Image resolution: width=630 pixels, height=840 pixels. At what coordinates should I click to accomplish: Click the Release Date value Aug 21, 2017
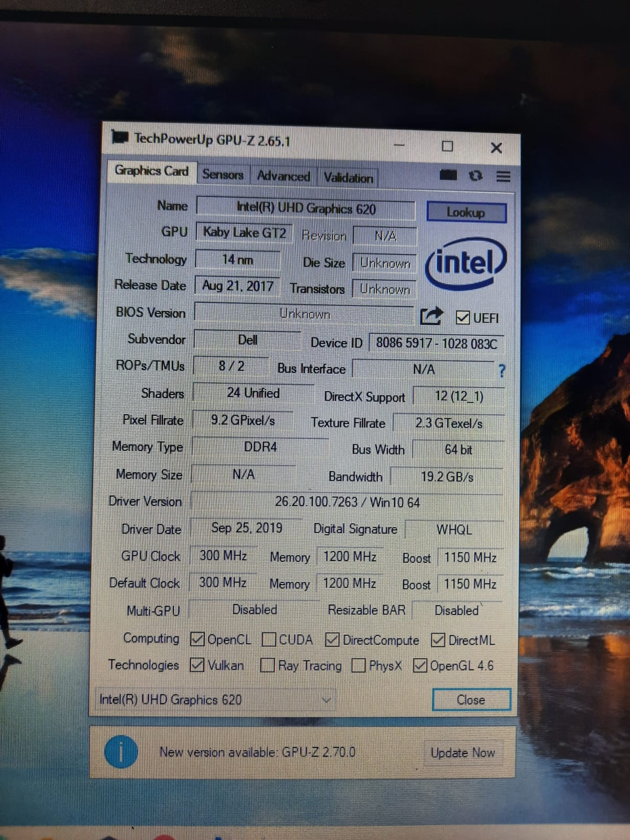point(237,286)
